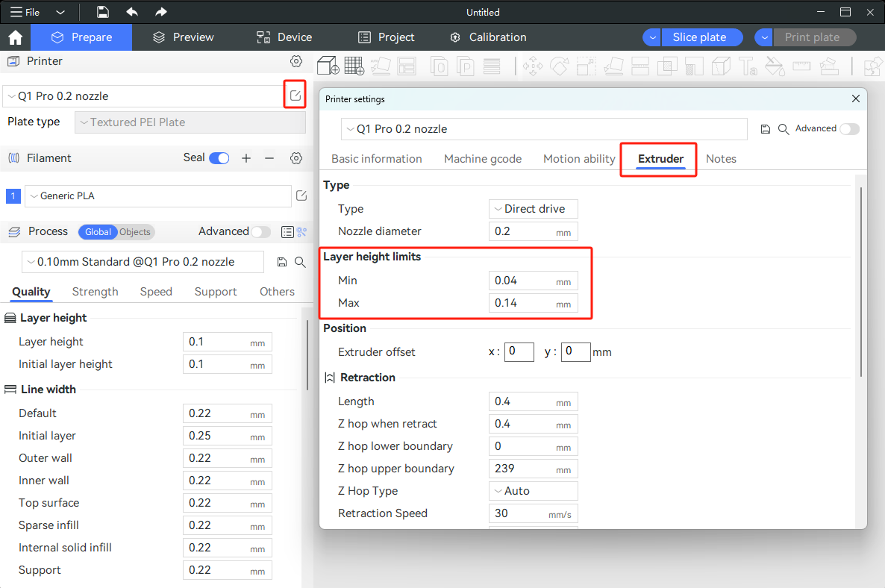
Task: Click the redo arrow icon
Action: [161, 12]
